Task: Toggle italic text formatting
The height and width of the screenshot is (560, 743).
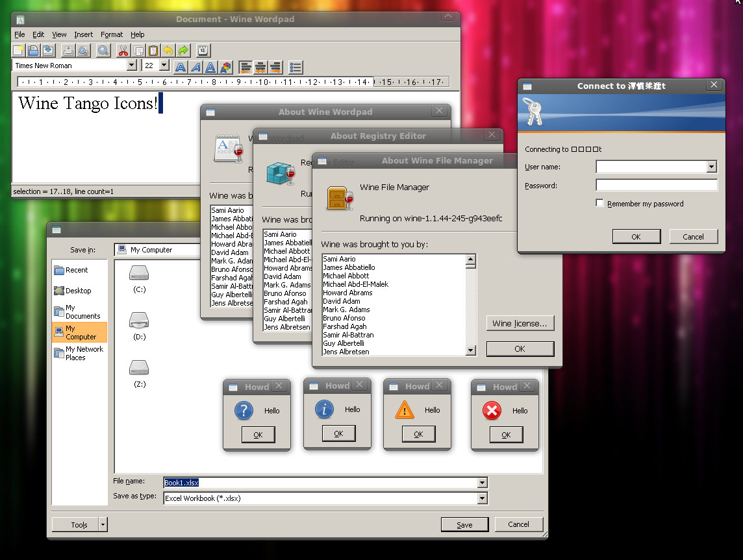Action: coord(195,67)
